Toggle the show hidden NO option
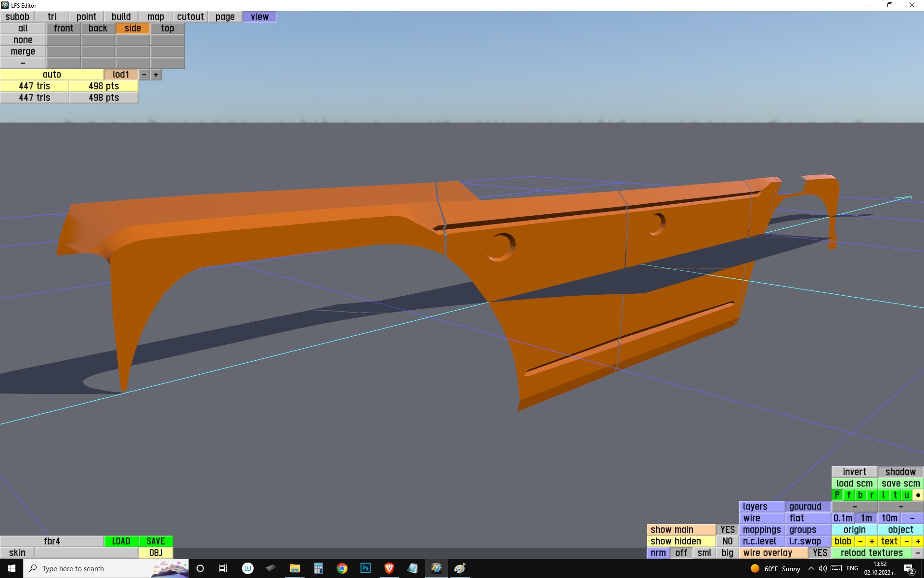Image resolution: width=924 pixels, height=578 pixels. (727, 541)
